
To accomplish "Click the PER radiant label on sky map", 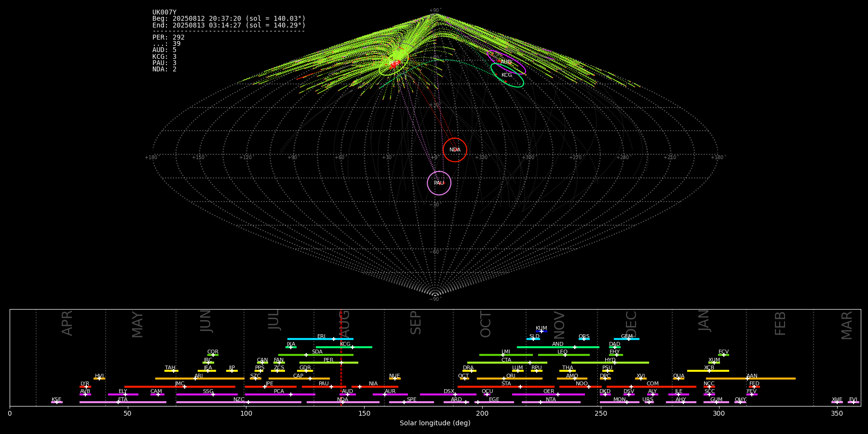I will [x=394, y=64].
